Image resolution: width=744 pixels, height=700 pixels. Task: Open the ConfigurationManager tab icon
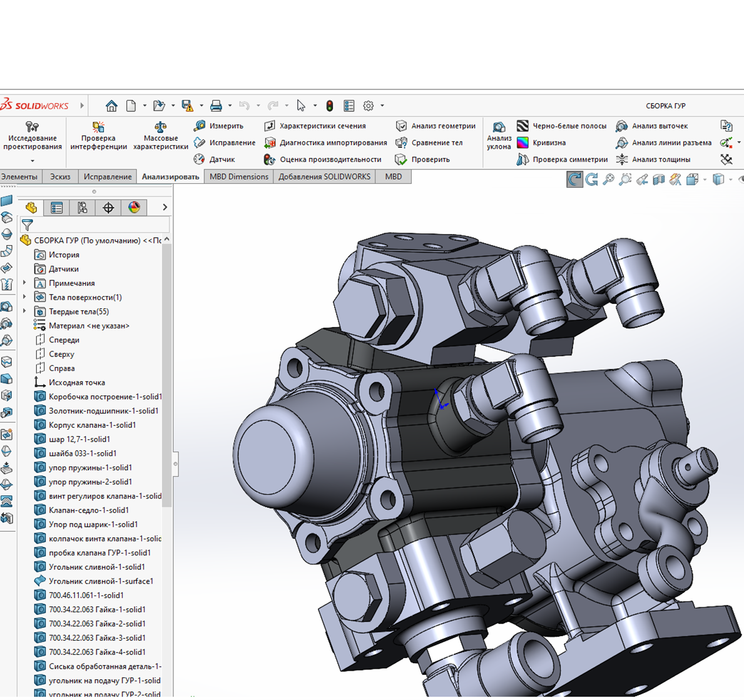click(83, 208)
